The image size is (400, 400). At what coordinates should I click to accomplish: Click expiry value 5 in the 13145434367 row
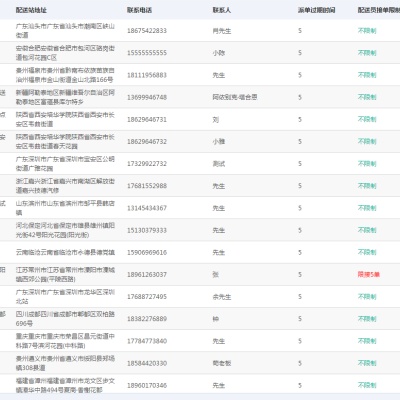point(300,208)
